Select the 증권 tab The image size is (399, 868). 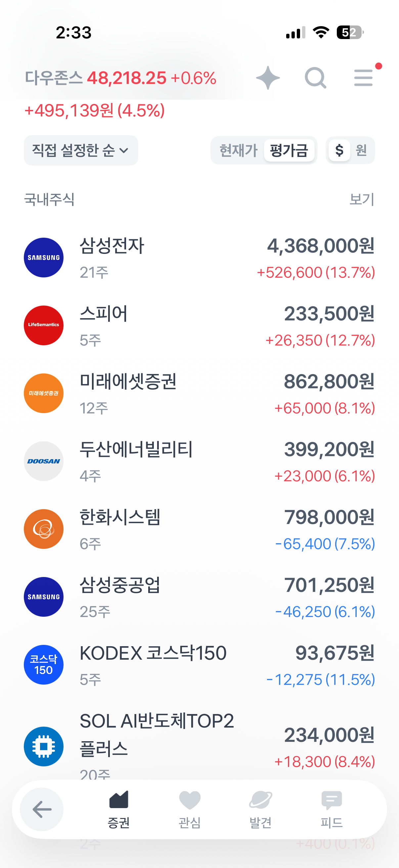pyautogui.click(x=118, y=809)
